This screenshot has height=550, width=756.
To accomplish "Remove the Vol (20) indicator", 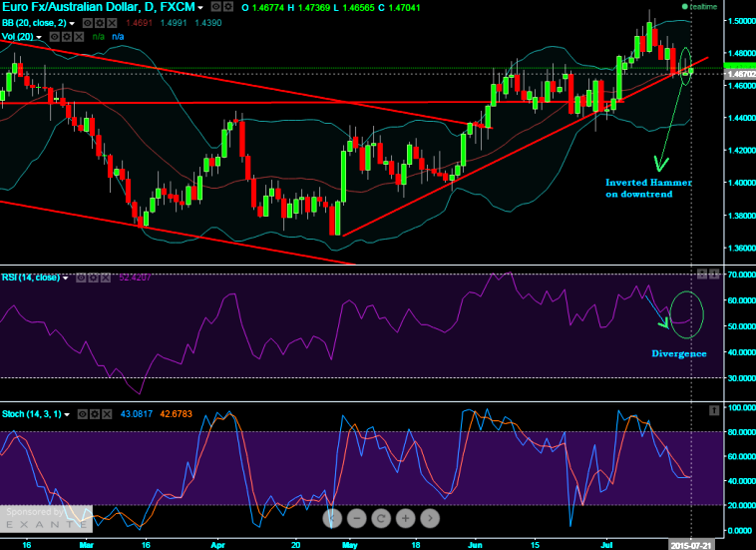I will pyautogui.click(x=79, y=37).
